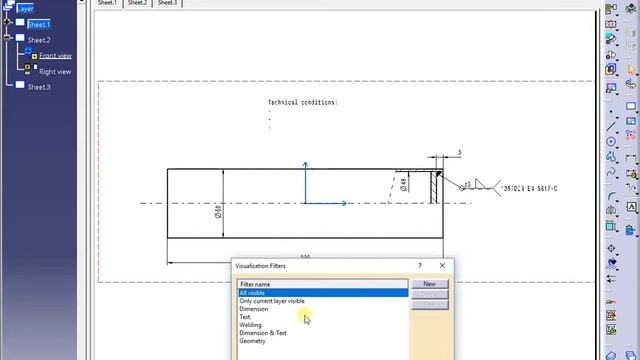Switch to the Sheet.1 tab

(x=107, y=3)
